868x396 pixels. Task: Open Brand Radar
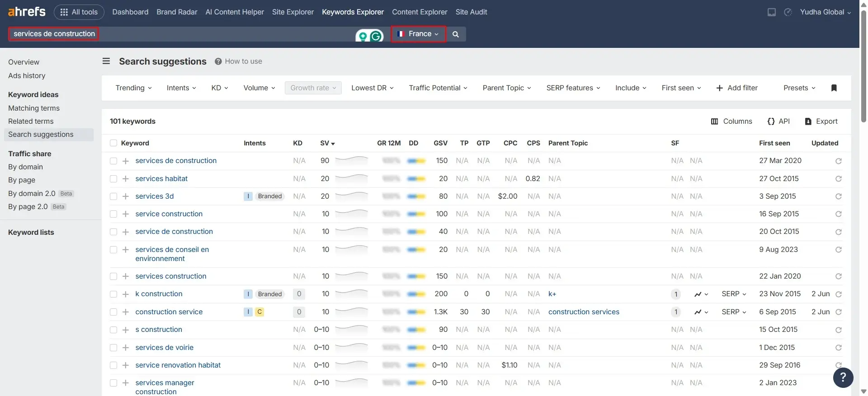pyautogui.click(x=177, y=12)
